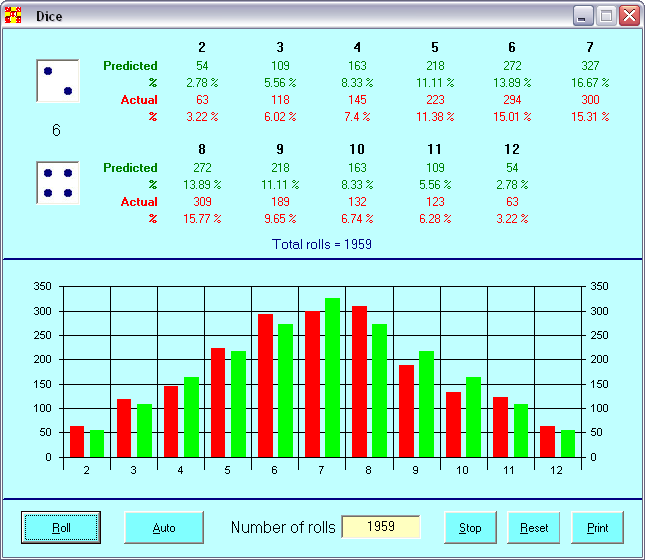The image size is (645, 560).
Task: Click the column header 2
Action: (x=202, y=47)
